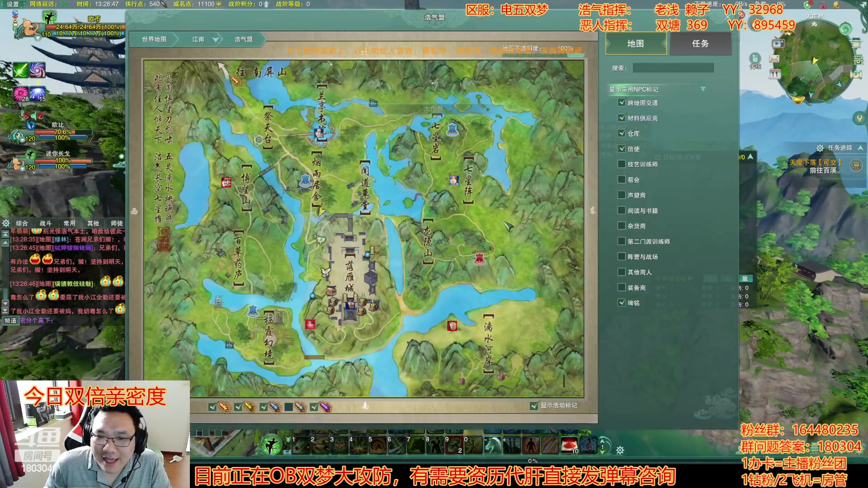Screen dimensions: 868x488
Task: Click the blue swirl buff icon
Action: click(x=38, y=70)
